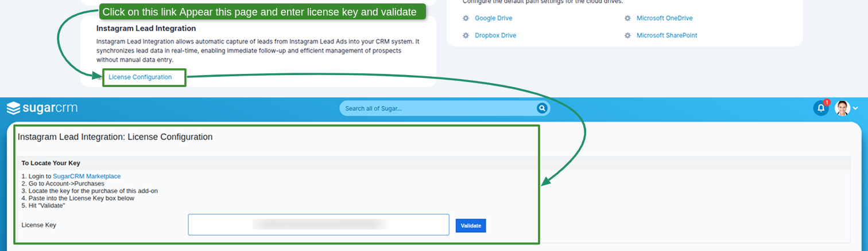The width and height of the screenshot is (868, 251).
Task: Click the 'Hit "Validate"' step text
Action: tap(44, 205)
